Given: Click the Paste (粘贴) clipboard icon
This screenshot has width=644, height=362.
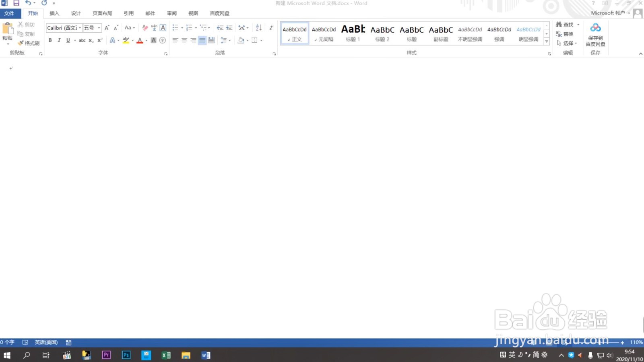Looking at the screenshot, I should pos(7,29).
